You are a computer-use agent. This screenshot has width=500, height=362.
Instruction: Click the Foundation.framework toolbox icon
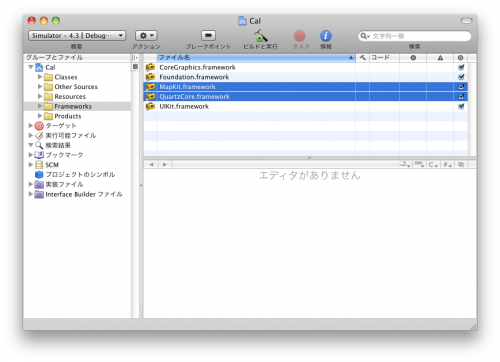point(150,77)
